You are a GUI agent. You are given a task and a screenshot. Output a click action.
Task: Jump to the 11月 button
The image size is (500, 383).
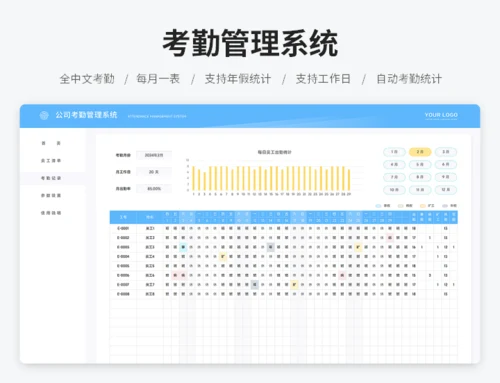click(x=420, y=190)
